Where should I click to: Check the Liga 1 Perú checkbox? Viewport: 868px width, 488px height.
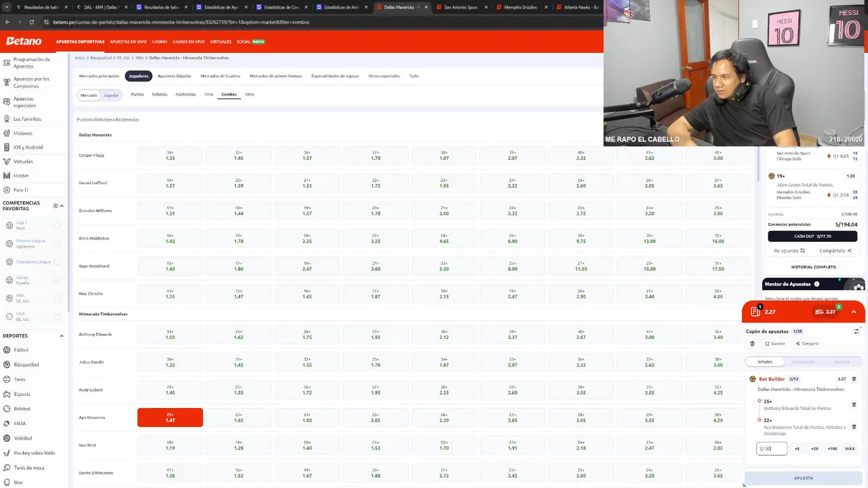[x=57, y=225]
